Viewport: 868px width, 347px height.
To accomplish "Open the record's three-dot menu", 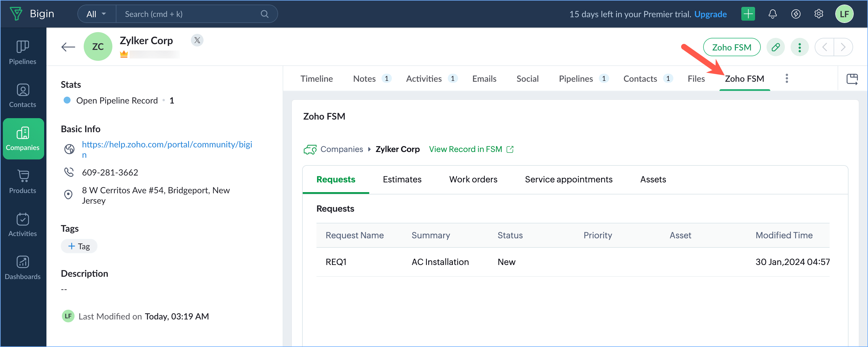I will click(799, 47).
